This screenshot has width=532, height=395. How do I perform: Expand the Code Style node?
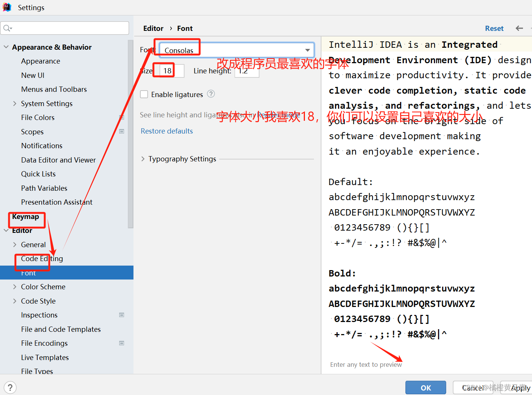15,301
